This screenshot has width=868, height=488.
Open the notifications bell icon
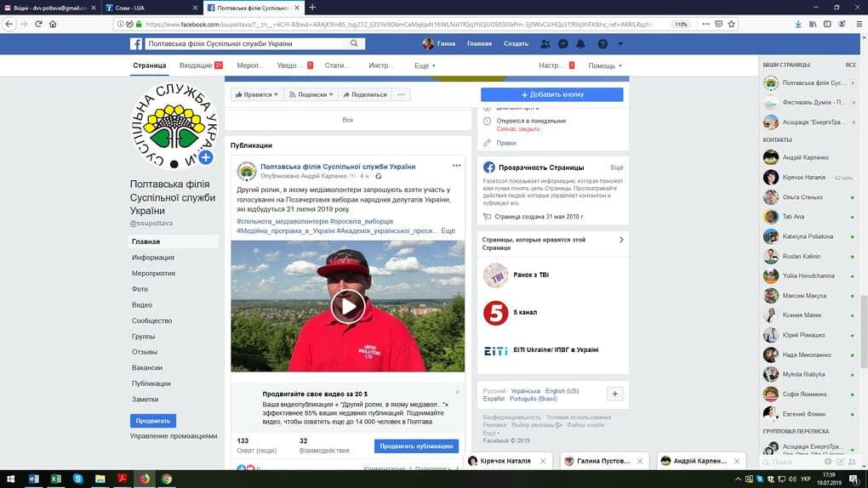point(580,43)
